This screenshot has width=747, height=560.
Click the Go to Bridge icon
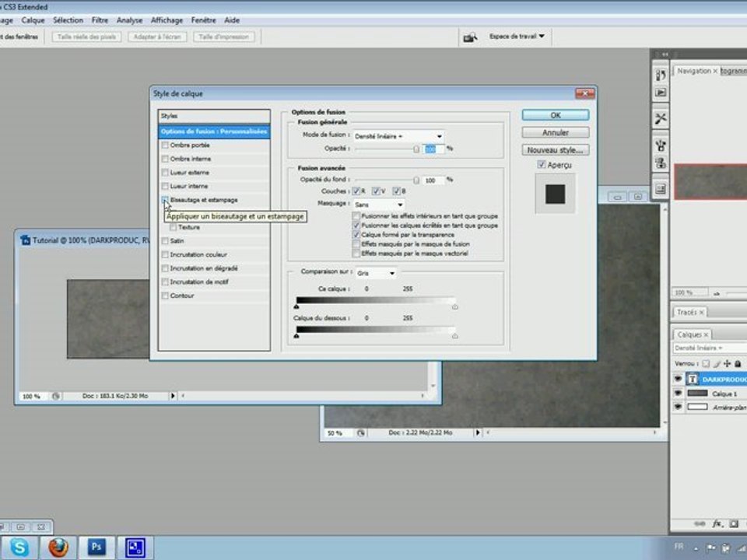tap(470, 37)
